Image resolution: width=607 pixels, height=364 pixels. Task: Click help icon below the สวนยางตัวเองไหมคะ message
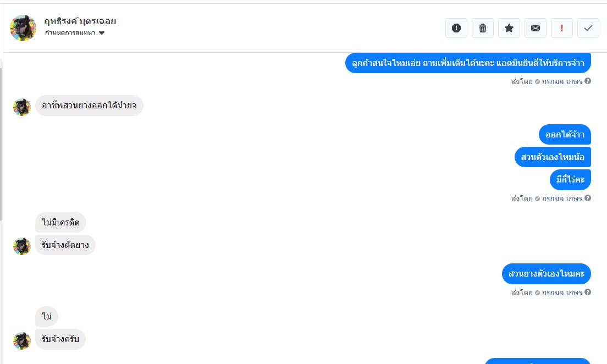click(588, 293)
